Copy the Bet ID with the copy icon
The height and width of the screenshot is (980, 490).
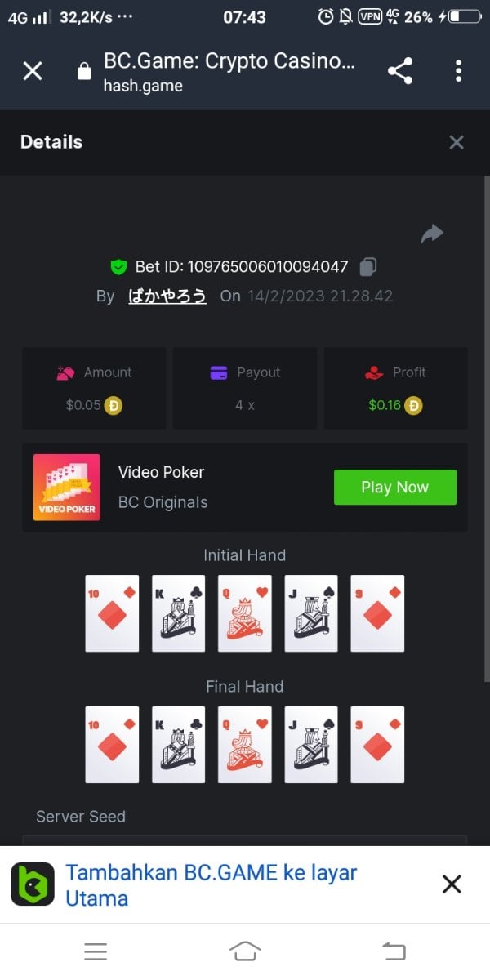pyautogui.click(x=368, y=266)
